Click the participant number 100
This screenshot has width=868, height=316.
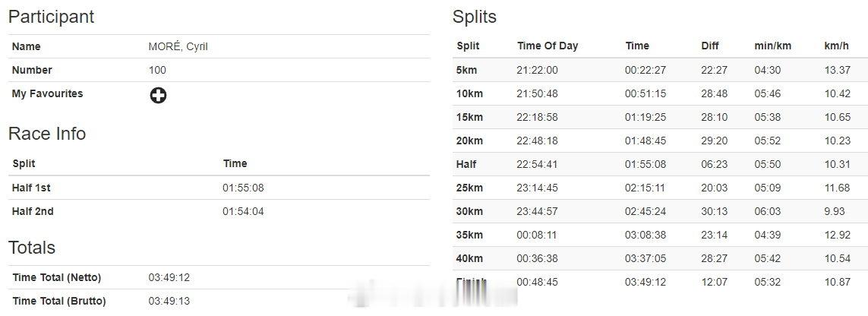click(157, 70)
